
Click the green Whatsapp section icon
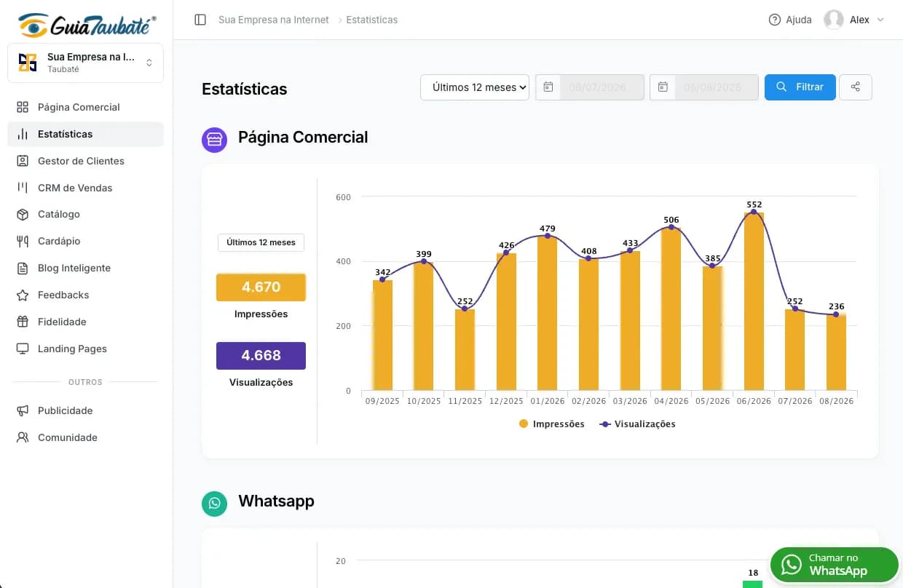(x=214, y=504)
